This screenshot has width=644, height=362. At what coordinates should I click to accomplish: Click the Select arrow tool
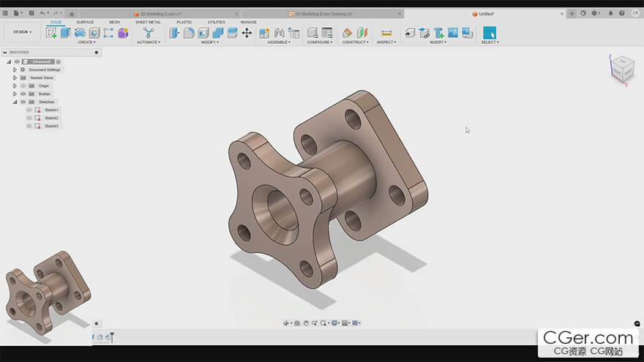coord(490,33)
